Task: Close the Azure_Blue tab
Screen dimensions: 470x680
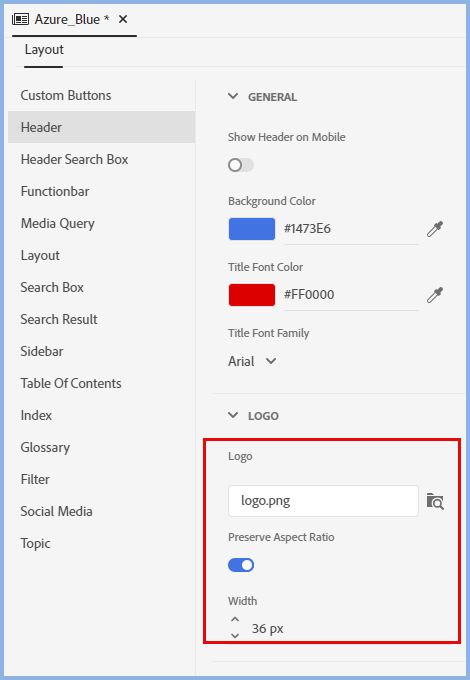Action: pos(123,19)
